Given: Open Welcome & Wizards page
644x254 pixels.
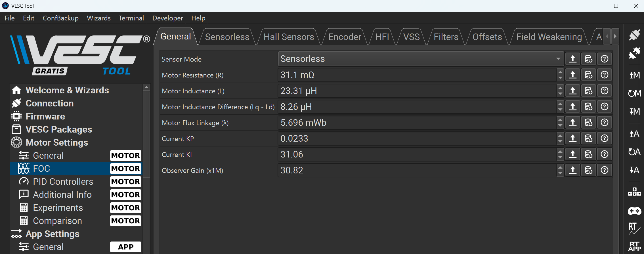Looking at the screenshot, I should point(67,90).
